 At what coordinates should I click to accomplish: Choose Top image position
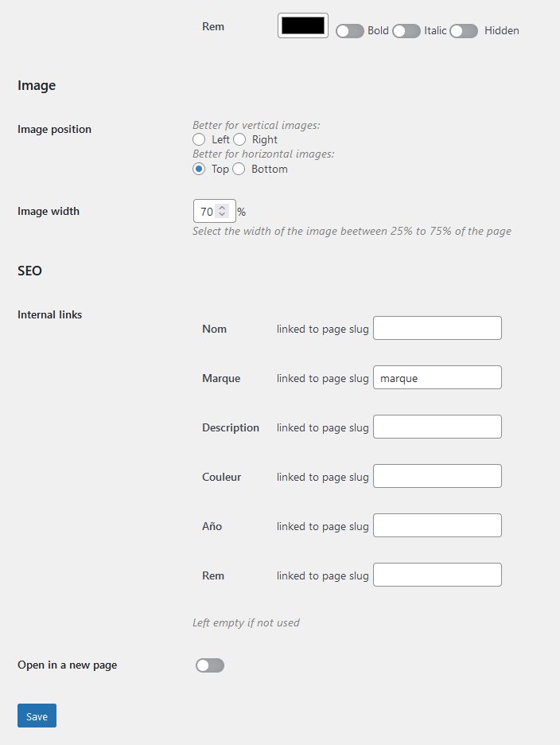point(199,170)
